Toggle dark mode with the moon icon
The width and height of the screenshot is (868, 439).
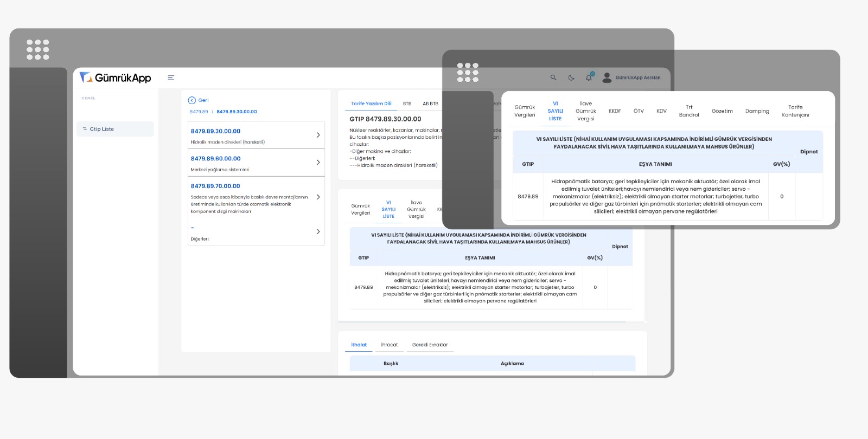pyautogui.click(x=571, y=78)
